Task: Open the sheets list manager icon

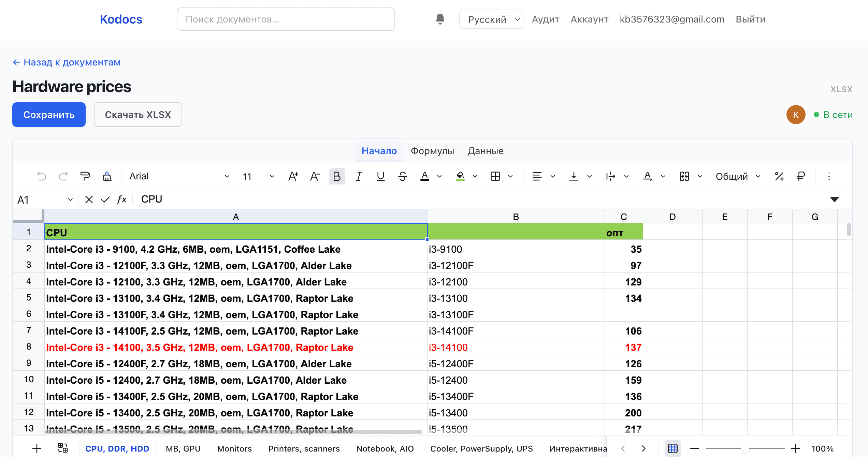Action: 63,448
